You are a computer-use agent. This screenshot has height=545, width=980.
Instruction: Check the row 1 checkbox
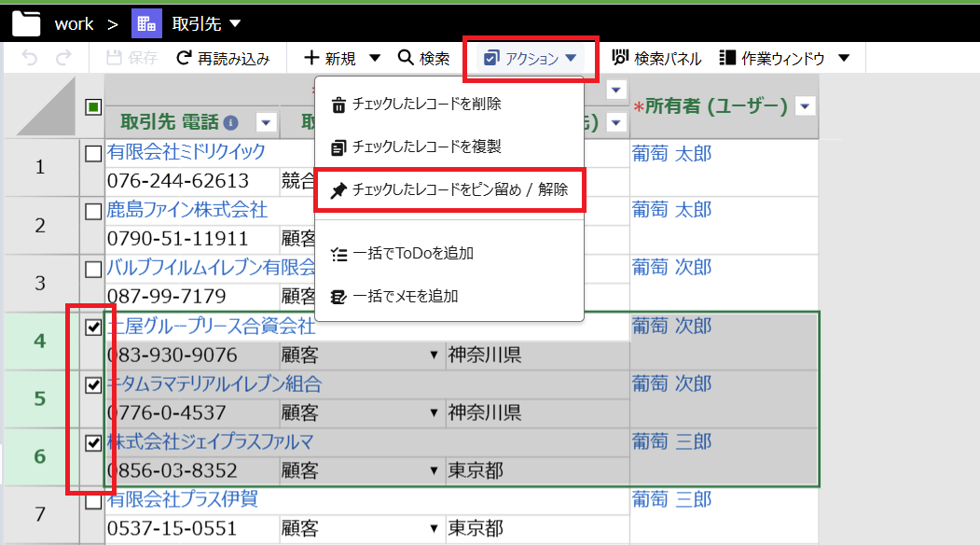[93, 154]
